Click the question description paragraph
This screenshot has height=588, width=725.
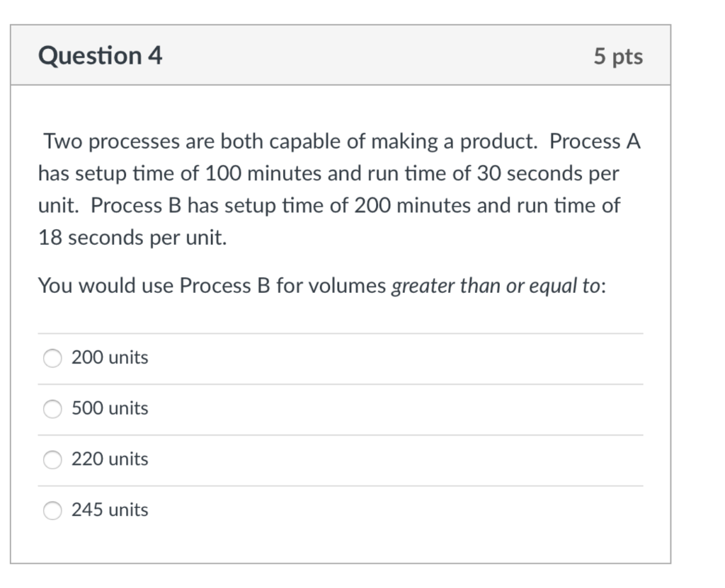coord(340,189)
